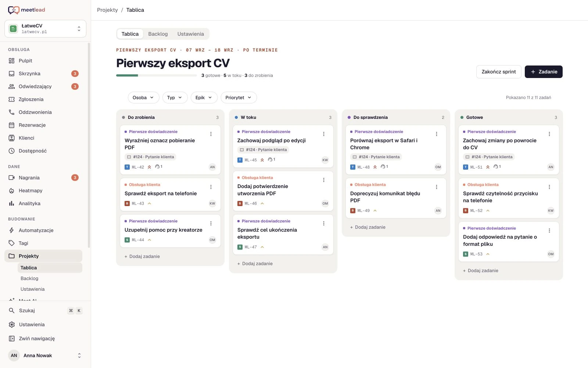Click the Oddzwonienia phone icon
This screenshot has width=588, height=368.
pyautogui.click(x=12, y=112)
